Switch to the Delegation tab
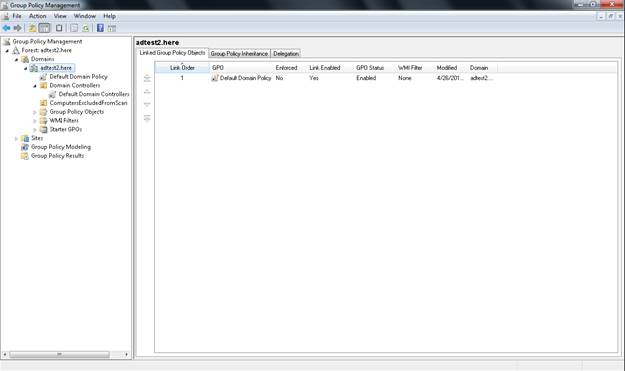This screenshot has width=625, height=371. 286,54
